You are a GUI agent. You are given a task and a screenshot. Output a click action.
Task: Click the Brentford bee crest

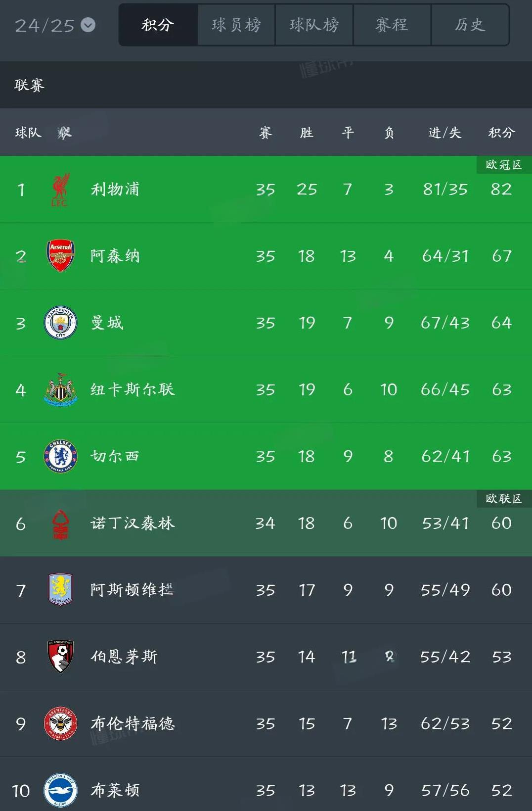point(60,723)
